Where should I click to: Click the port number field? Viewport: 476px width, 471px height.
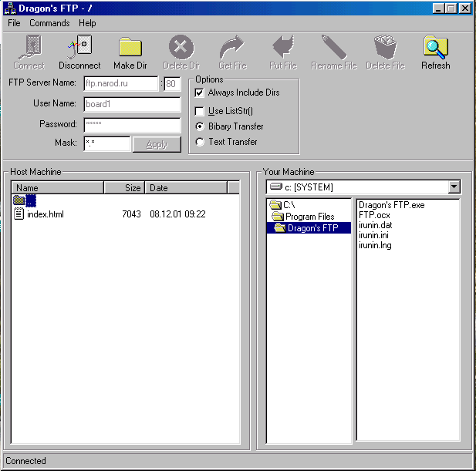coord(172,84)
